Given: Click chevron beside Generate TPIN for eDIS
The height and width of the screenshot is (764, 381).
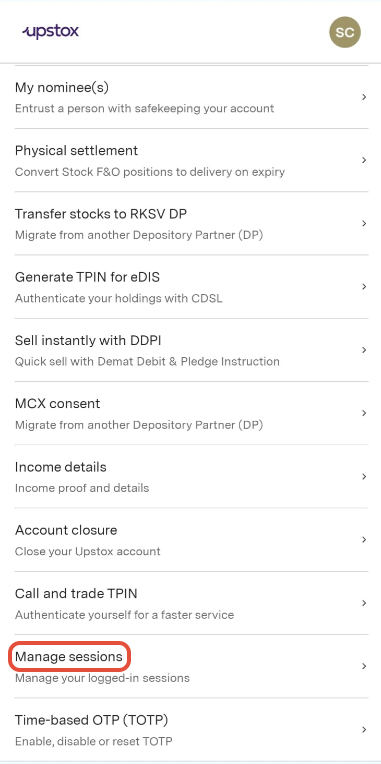Looking at the screenshot, I should tap(364, 286).
